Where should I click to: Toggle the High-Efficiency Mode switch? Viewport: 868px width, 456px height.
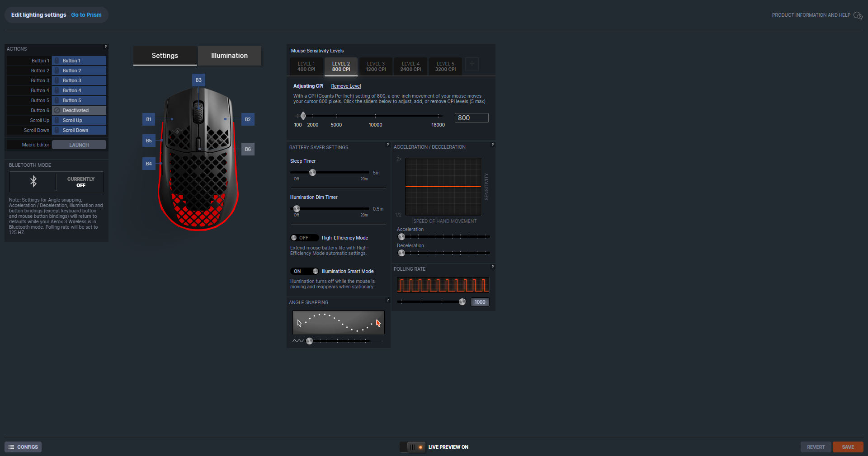(304, 238)
